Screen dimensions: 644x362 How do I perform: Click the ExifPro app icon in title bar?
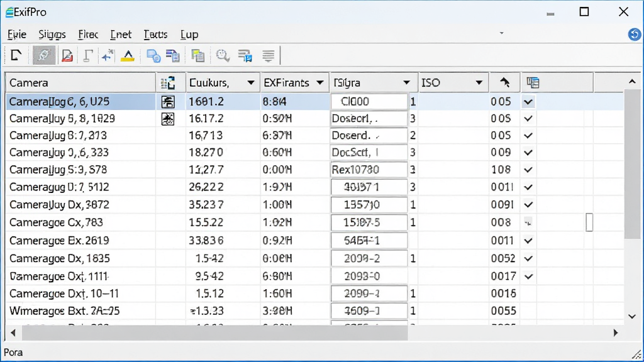[9, 13]
